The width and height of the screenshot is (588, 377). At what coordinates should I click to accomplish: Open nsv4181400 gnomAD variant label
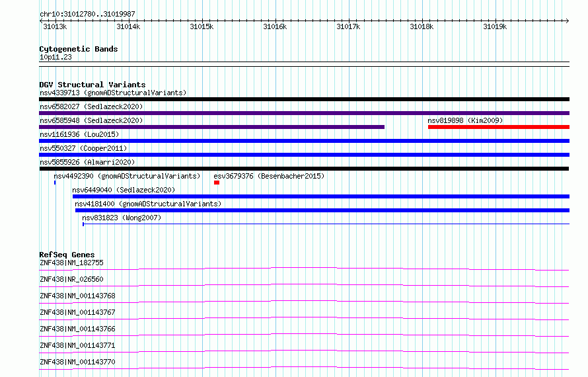pos(148,204)
